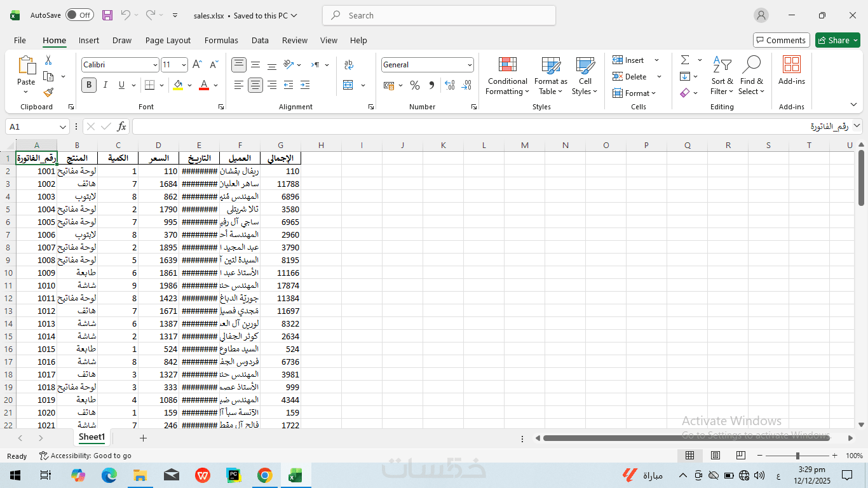Viewport: 868px width, 488px height.
Task: Toggle Italic formatting
Action: click(x=105, y=85)
